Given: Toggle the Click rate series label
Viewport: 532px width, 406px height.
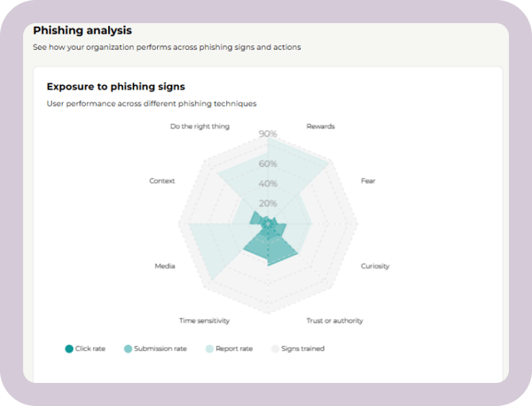Looking at the screenshot, I should (91, 349).
